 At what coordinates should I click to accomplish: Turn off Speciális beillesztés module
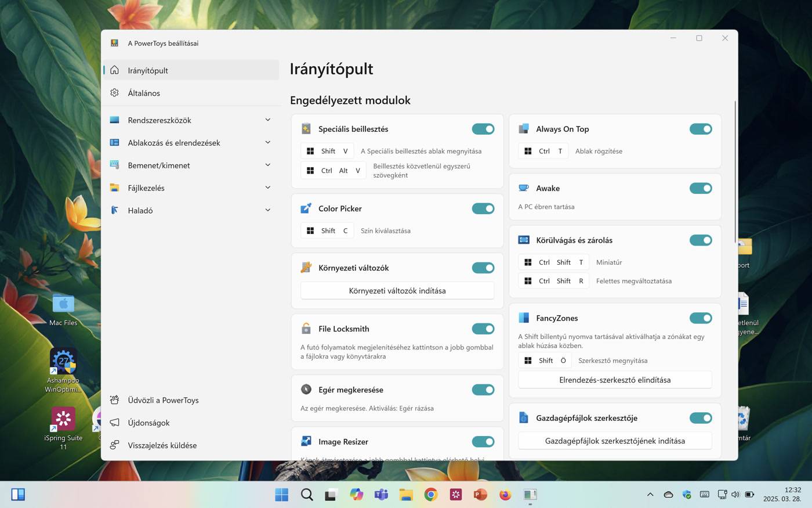point(483,129)
